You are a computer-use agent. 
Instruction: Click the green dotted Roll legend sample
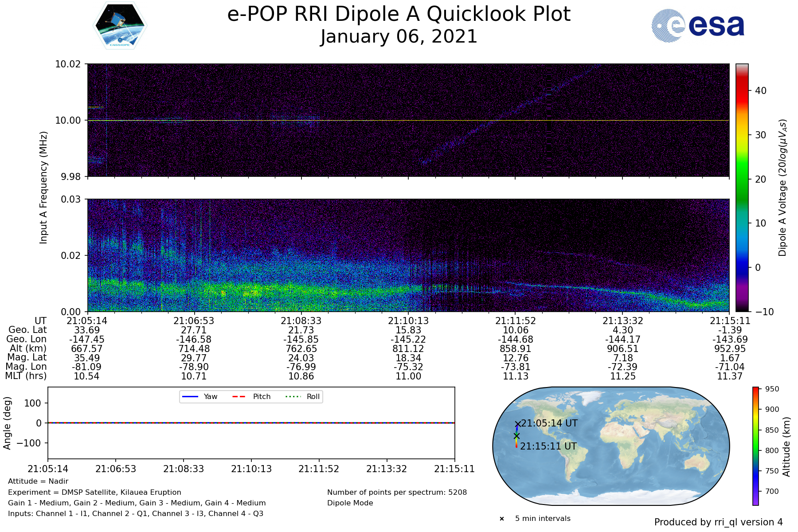pyautogui.click(x=293, y=397)
